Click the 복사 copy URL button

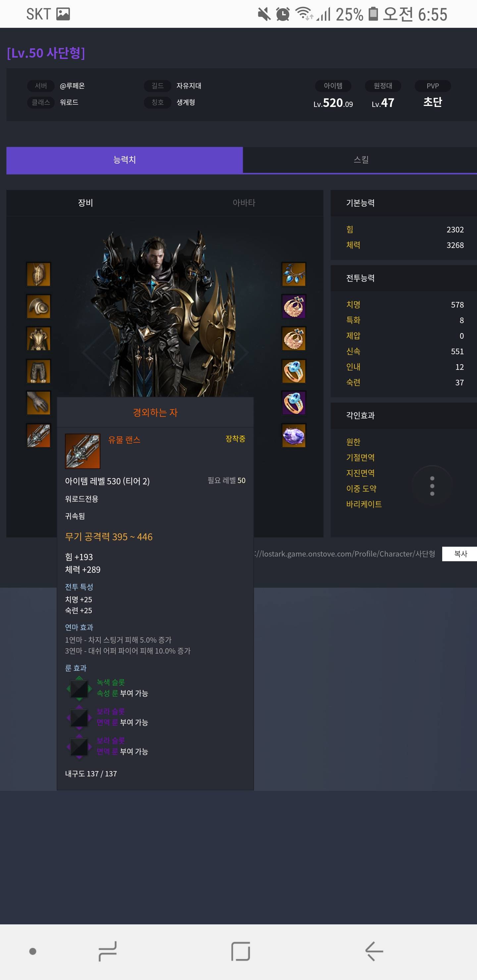[460, 554]
